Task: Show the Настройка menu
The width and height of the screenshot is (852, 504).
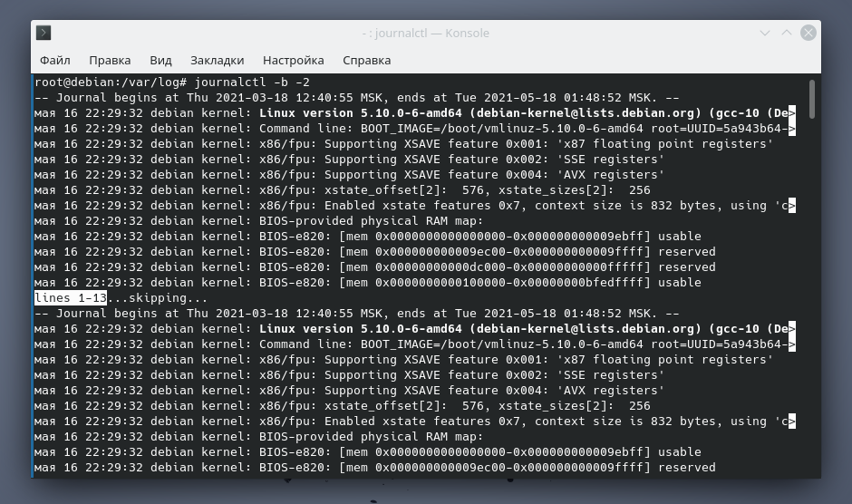Action: (293, 61)
